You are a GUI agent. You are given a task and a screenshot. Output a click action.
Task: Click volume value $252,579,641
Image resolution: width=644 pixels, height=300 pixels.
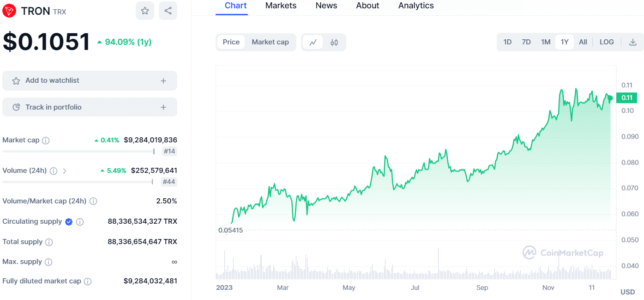[x=154, y=171]
